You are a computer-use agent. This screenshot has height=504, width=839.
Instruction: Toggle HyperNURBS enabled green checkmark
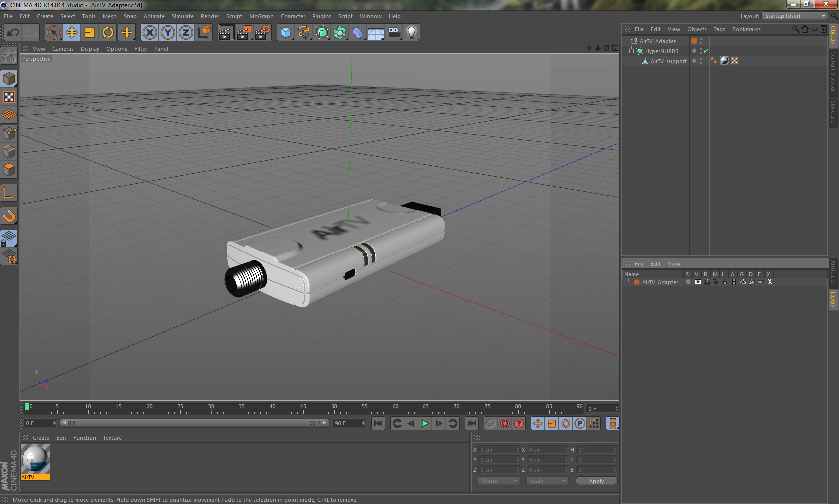click(706, 51)
